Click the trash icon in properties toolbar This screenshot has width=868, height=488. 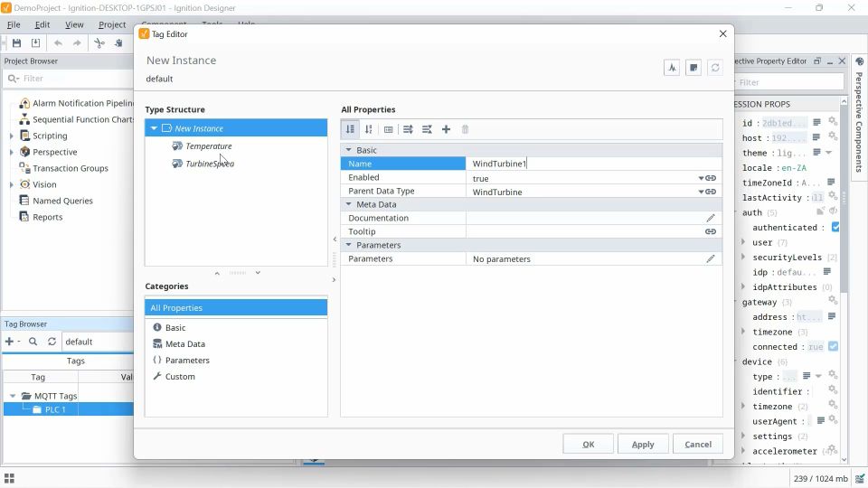pos(465,129)
